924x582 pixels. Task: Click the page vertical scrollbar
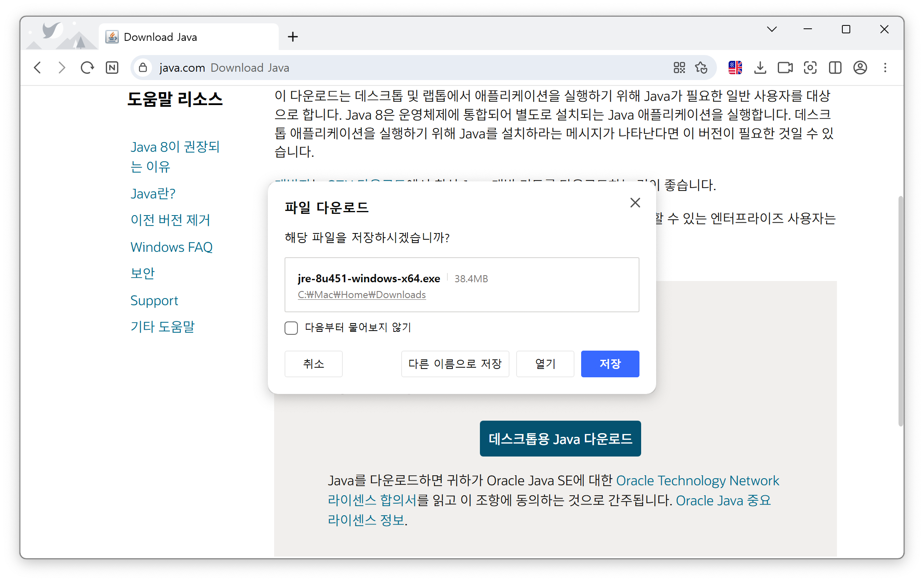(901, 311)
